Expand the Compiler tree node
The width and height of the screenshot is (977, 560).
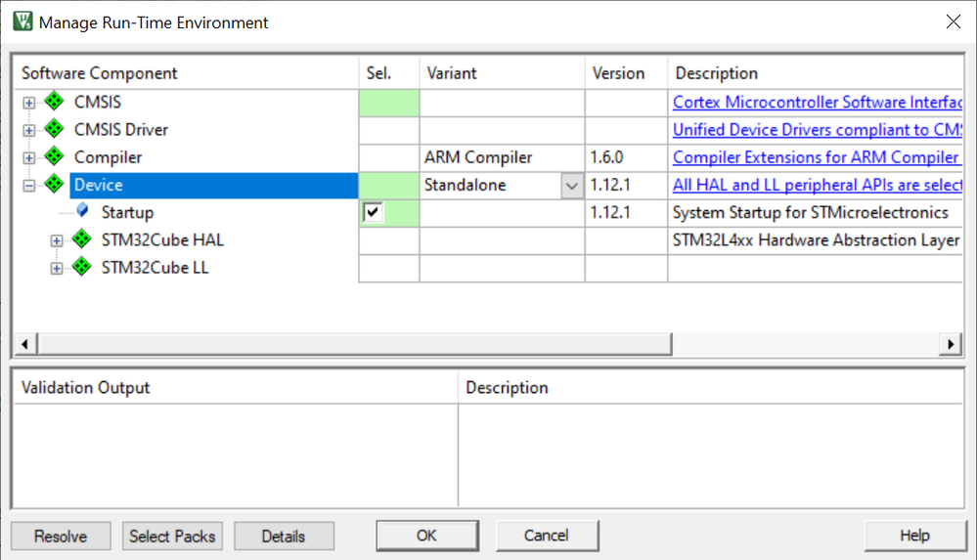pyautogui.click(x=28, y=158)
